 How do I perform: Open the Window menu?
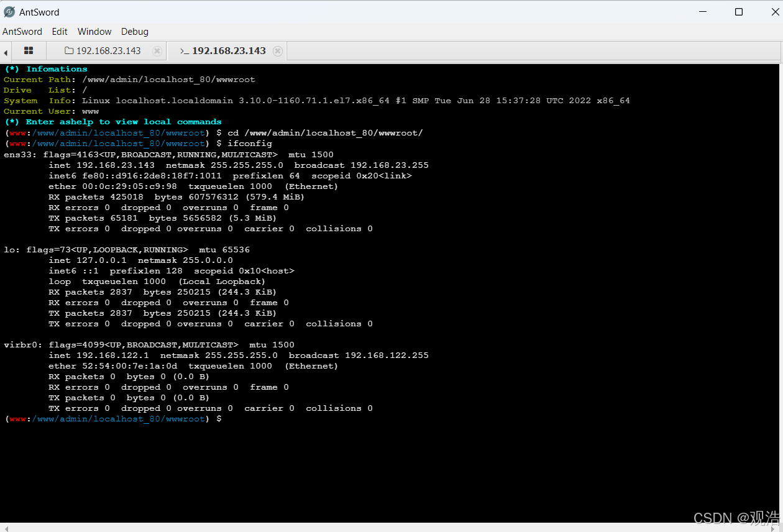94,32
